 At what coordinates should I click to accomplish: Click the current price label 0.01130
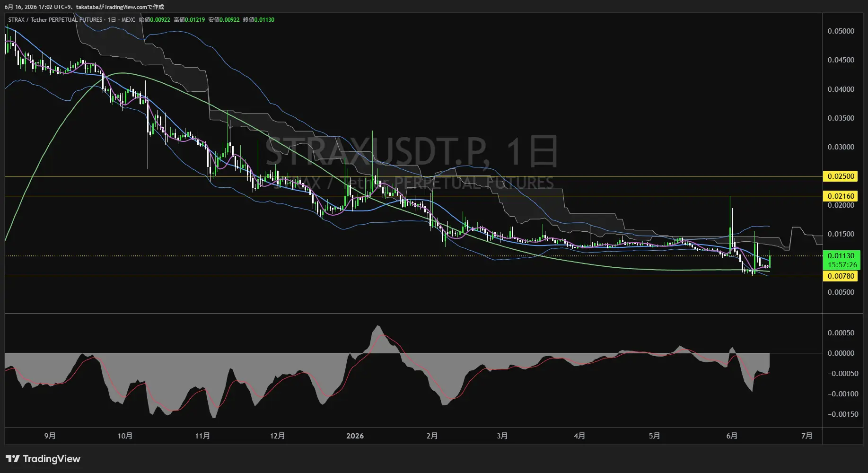click(842, 256)
